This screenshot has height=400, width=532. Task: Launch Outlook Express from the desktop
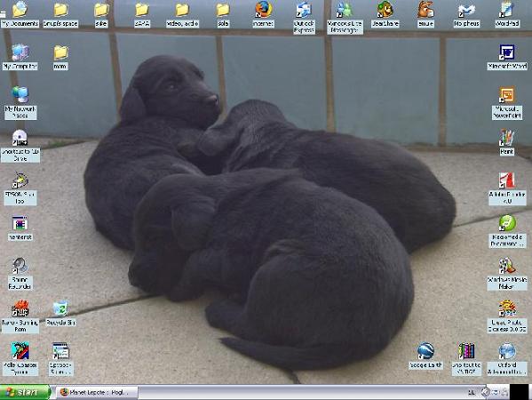tap(304, 18)
